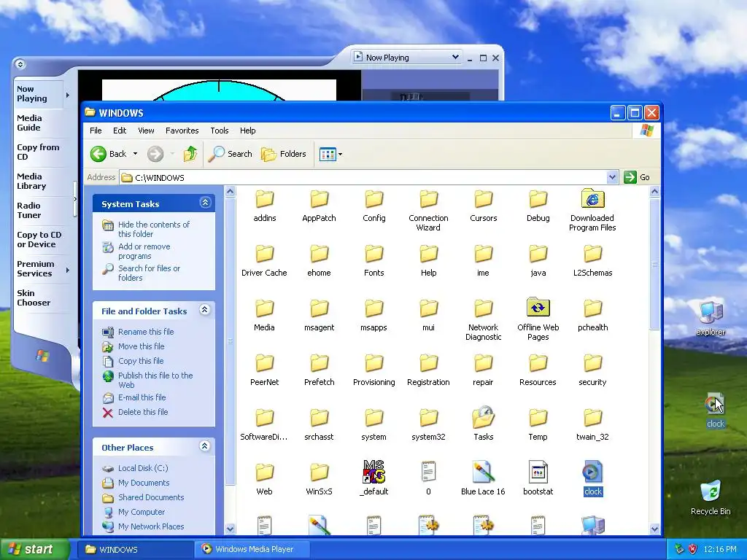The image size is (747, 560).
Task: Toggle the Media Player menu bar round button
Action: (20, 64)
